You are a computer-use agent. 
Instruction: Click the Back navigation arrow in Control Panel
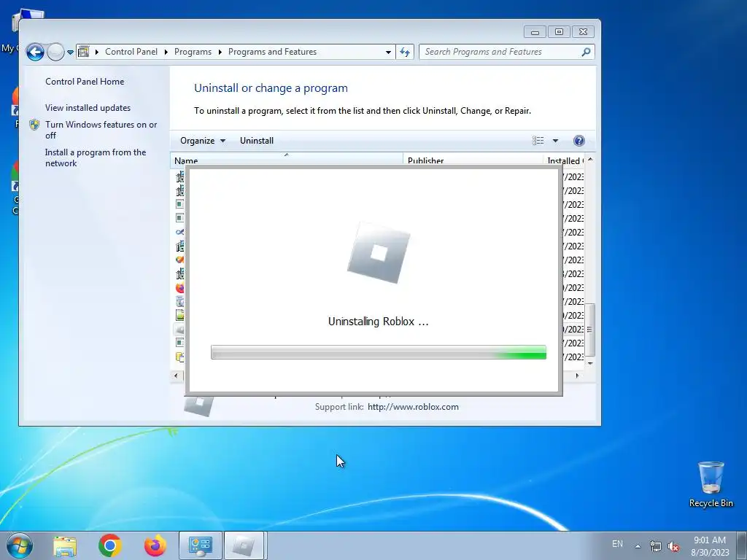(35, 52)
